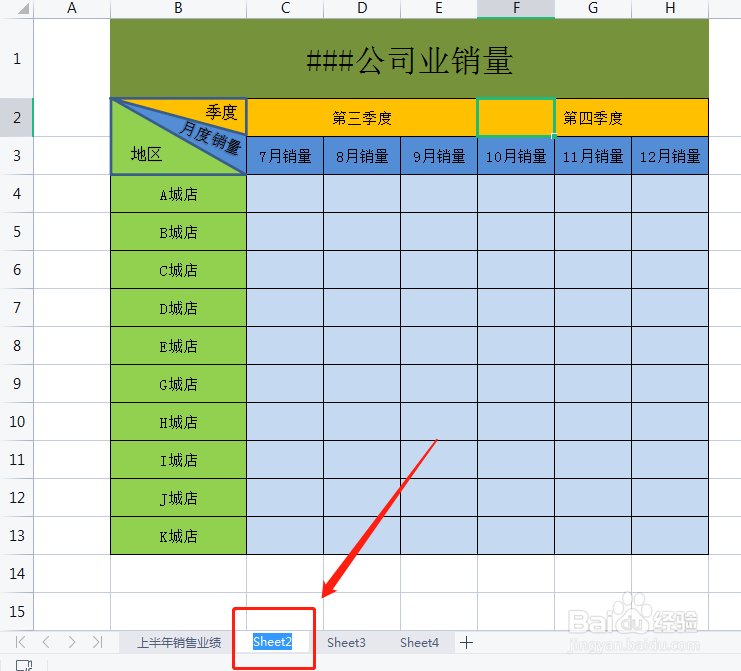
Task: Select the I城店 cell
Action: pyautogui.click(x=178, y=460)
